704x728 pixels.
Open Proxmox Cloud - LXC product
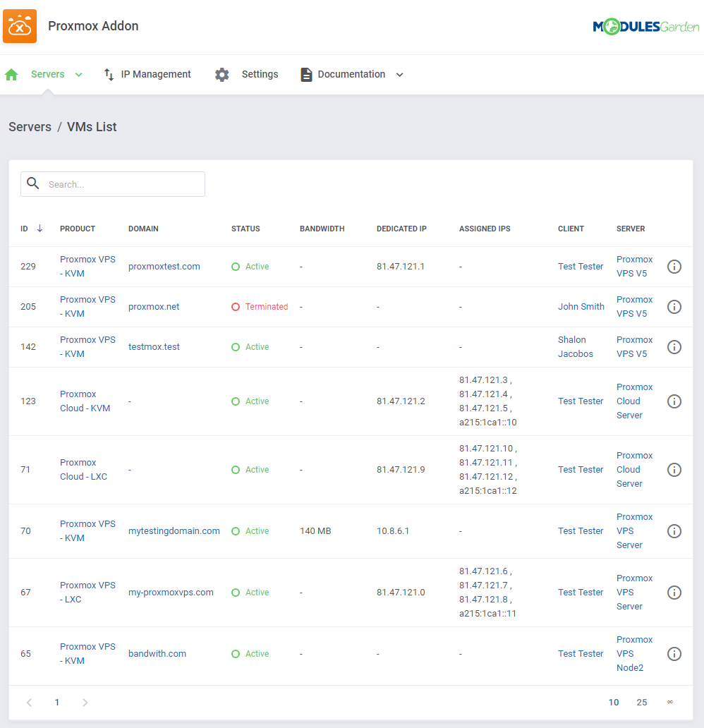point(83,469)
